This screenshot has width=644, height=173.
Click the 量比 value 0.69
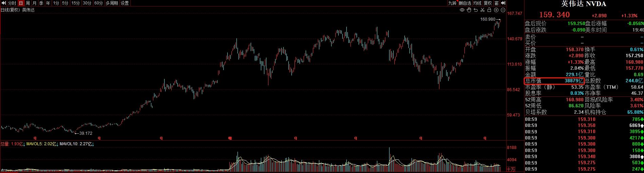639,74
